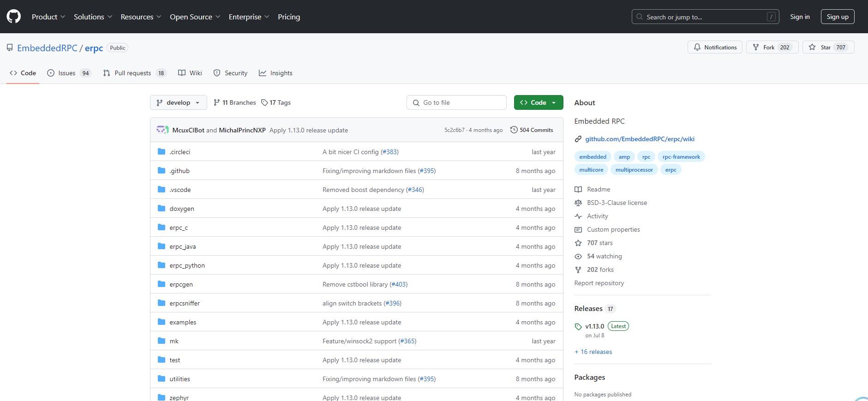This screenshot has width=868, height=401.
Task: Click the erpc_java folder icon
Action: click(x=162, y=246)
